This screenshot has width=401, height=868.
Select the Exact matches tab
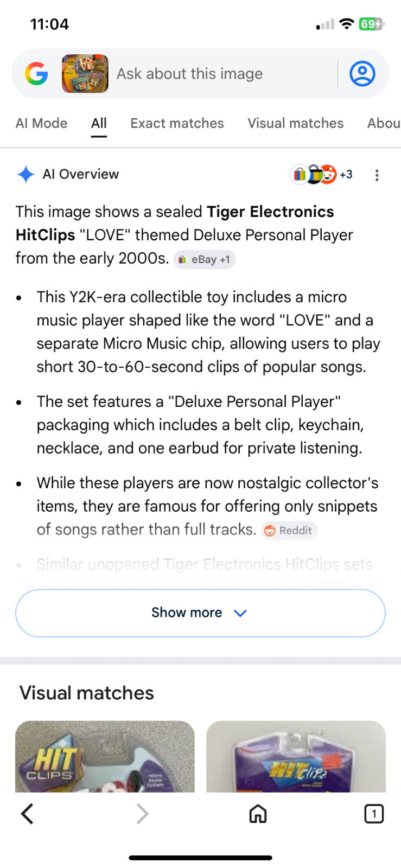pos(177,123)
